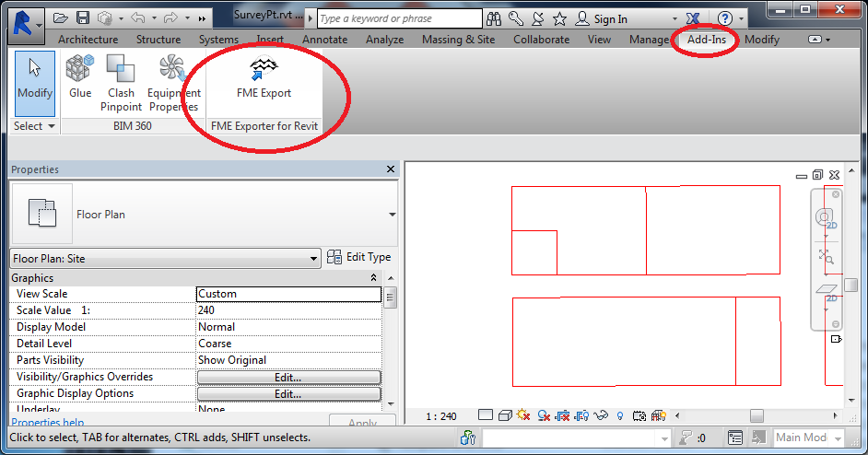
Task: Open the Structure ribbon tab
Action: [x=158, y=40]
